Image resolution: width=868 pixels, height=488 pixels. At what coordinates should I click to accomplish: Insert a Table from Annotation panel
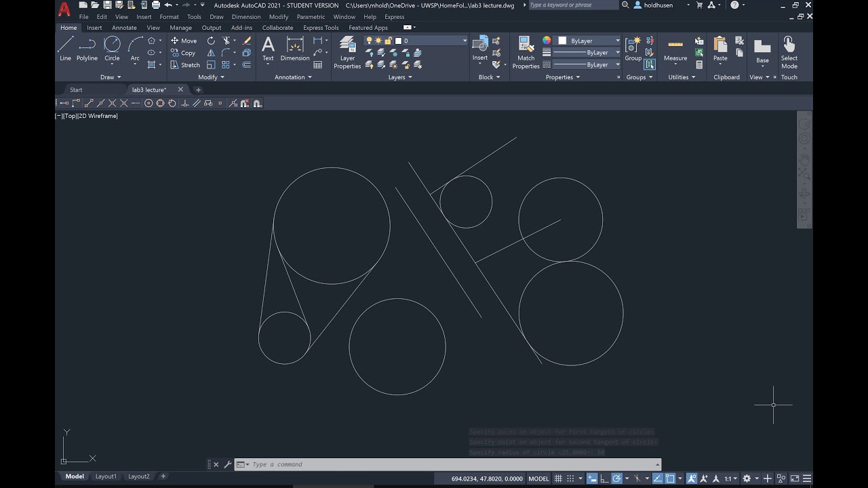tap(317, 65)
